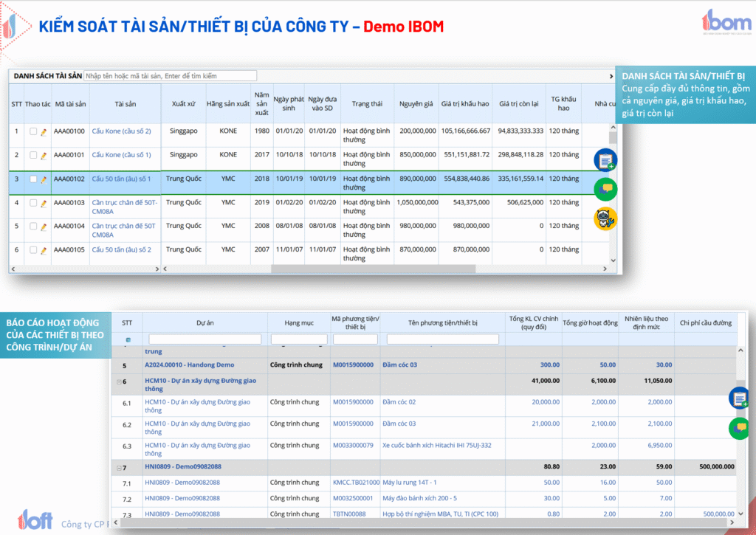
Task: Open the asset link Cẩu Kone (cẩu số 2)
Action: [x=121, y=131]
